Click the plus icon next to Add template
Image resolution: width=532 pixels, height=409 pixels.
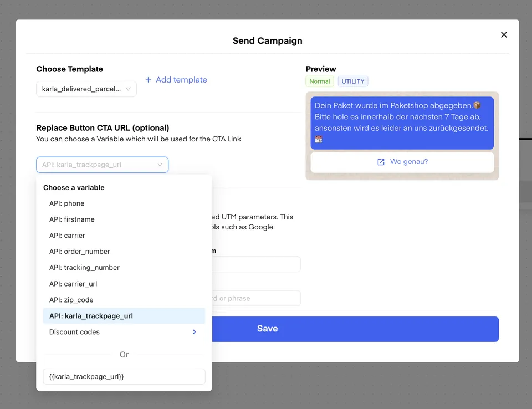(x=148, y=80)
